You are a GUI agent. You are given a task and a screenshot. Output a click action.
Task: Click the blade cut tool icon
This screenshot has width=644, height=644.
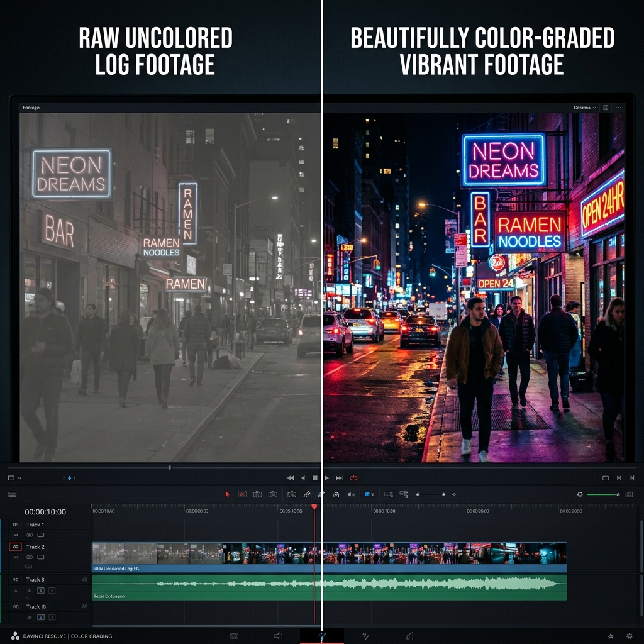(307, 494)
